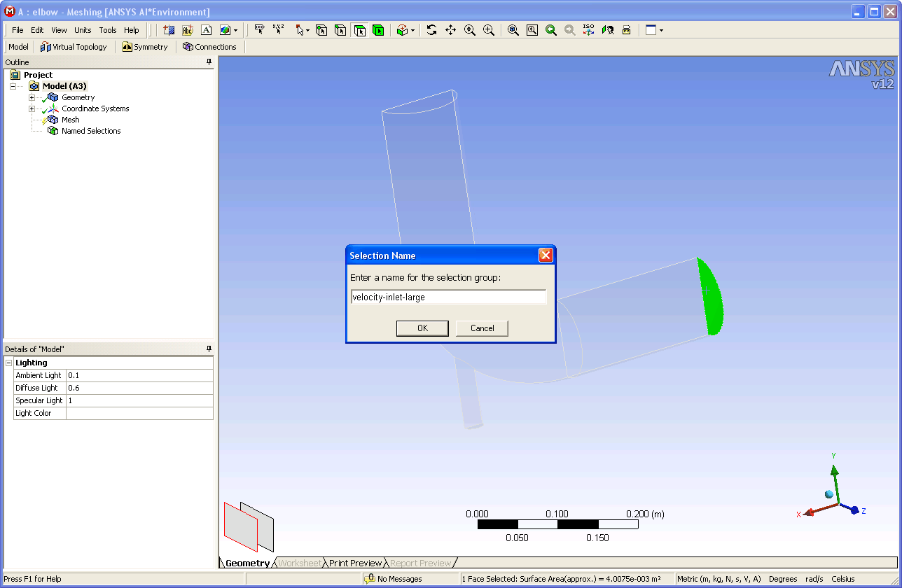Screen dimensions: 902x588
Task: Cancel the Selection Name dialog
Action: pyautogui.click(x=482, y=328)
